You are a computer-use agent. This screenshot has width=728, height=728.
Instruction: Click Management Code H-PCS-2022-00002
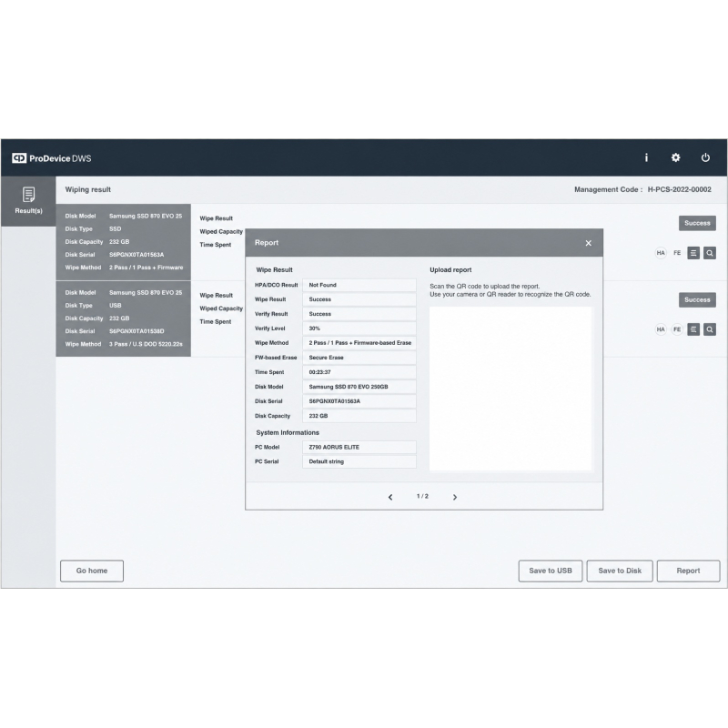pos(642,189)
